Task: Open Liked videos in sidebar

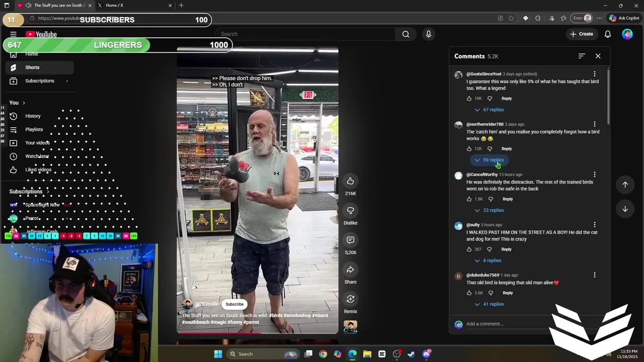Action: click(x=39, y=170)
